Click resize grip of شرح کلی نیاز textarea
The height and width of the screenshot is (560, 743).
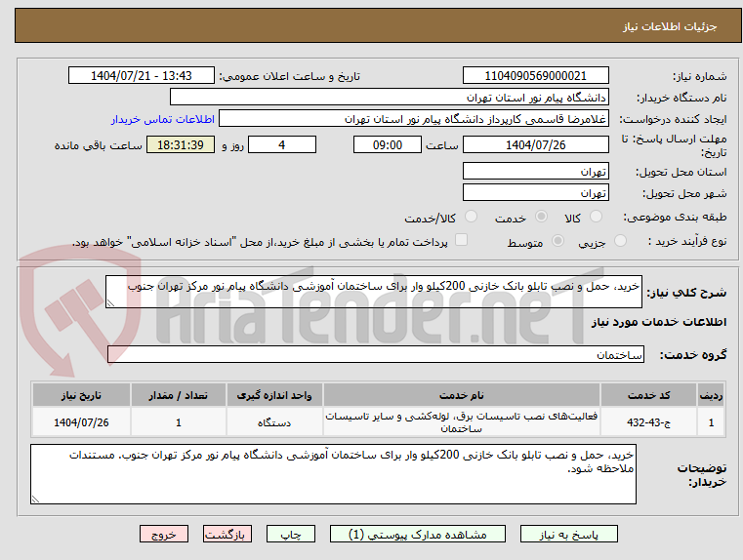110,303
